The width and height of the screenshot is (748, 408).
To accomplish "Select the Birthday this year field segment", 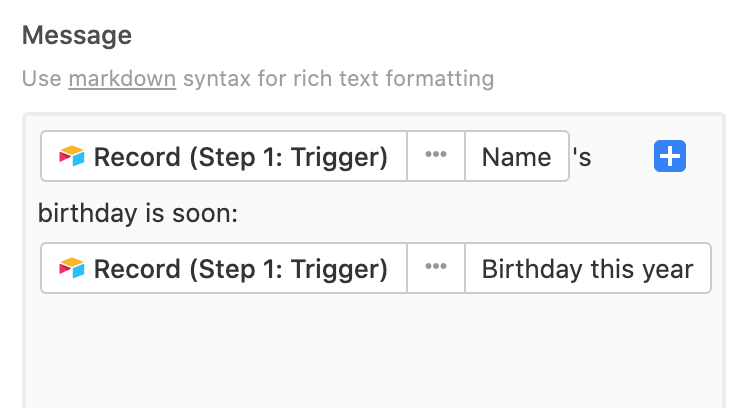I will (x=588, y=268).
